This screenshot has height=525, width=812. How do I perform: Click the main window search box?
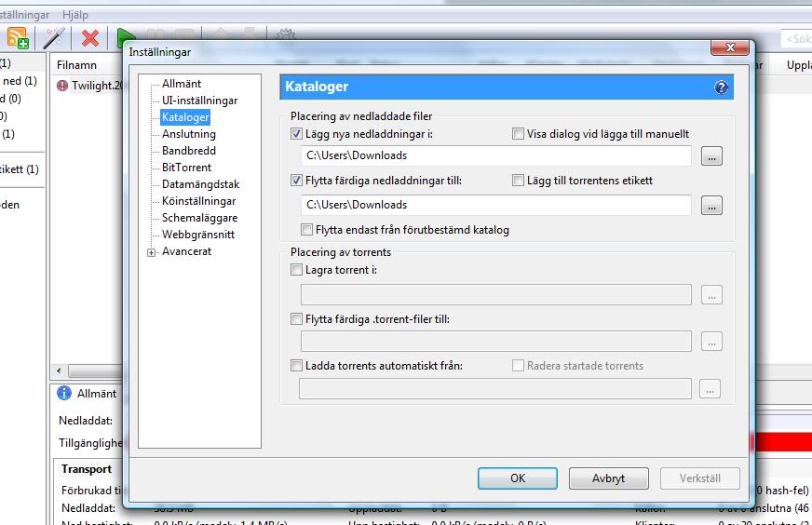(796, 39)
